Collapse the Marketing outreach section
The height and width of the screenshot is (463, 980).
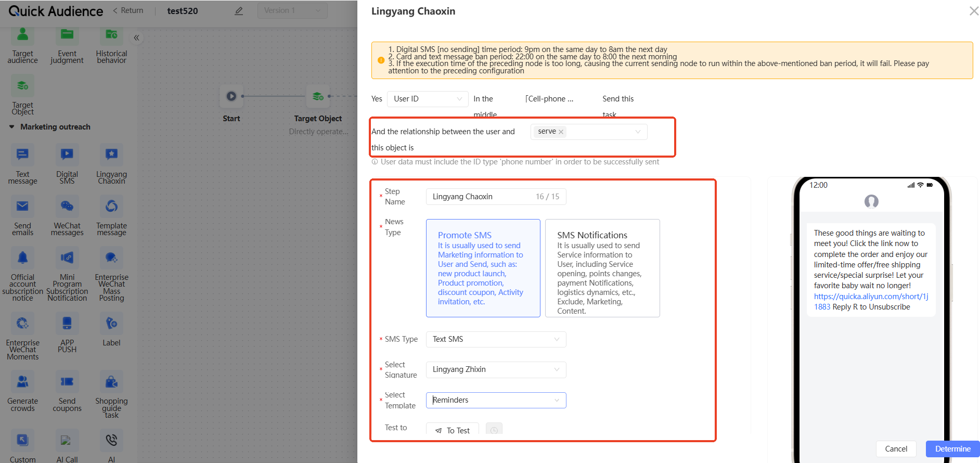pos(11,127)
